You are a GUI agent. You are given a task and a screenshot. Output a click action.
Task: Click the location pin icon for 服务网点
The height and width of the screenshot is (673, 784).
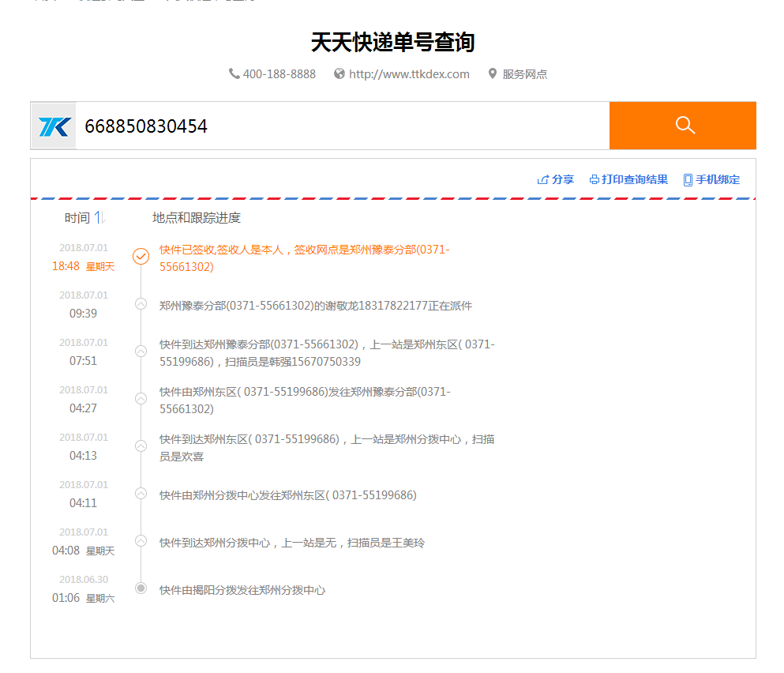click(x=493, y=74)
